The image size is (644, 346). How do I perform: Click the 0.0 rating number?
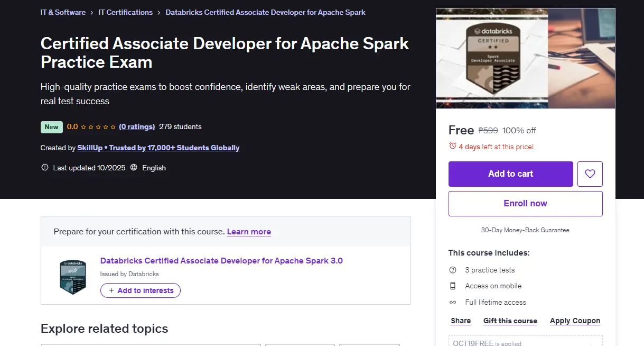point(72,126)
